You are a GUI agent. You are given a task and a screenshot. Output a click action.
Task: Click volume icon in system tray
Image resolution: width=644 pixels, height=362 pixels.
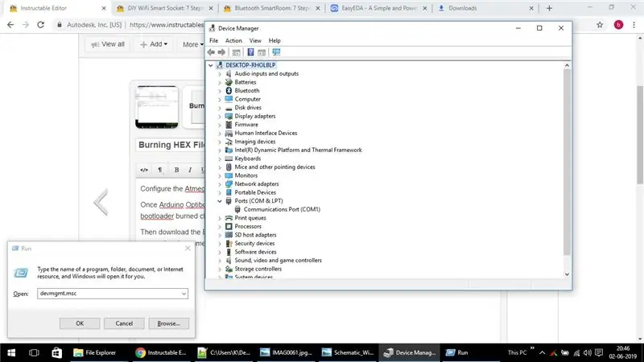(x=588, y=352)
